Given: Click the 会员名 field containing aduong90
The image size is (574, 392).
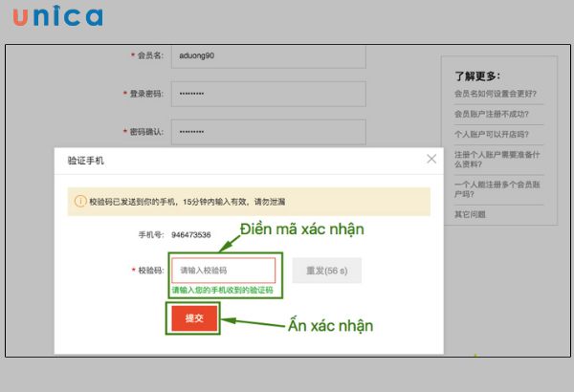Looking at the screenshot, I should click(x=268, y=55).
